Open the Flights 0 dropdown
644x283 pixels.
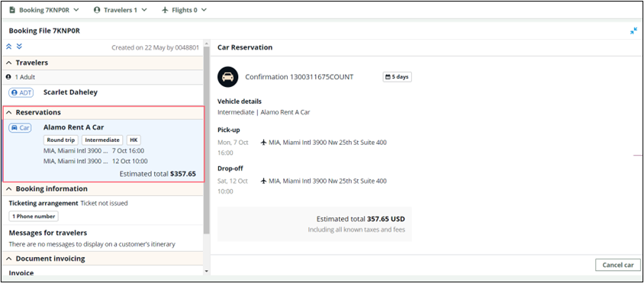tap(184, 10)
